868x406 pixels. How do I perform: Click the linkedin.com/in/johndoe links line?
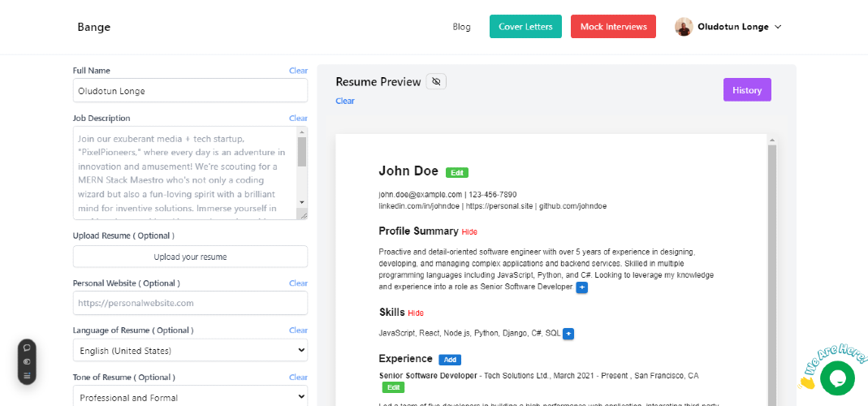(x=493, y=206)
